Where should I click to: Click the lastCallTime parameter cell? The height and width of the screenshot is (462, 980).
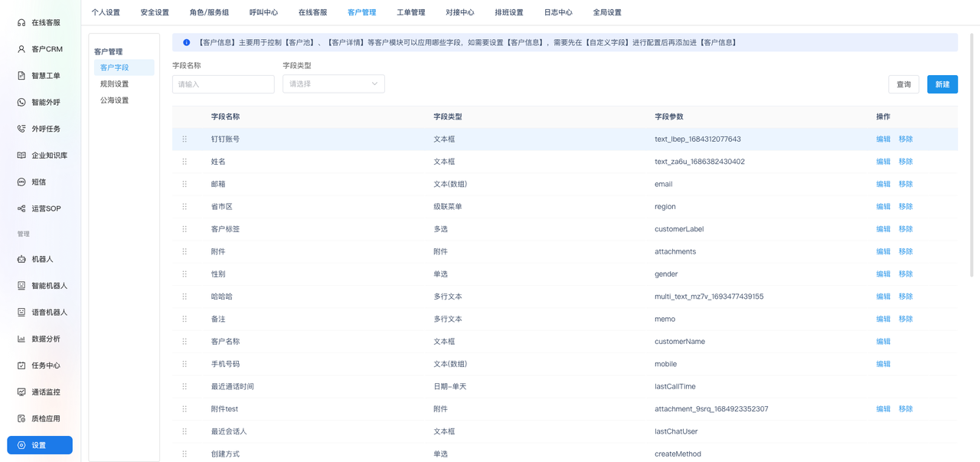point(675,387)
